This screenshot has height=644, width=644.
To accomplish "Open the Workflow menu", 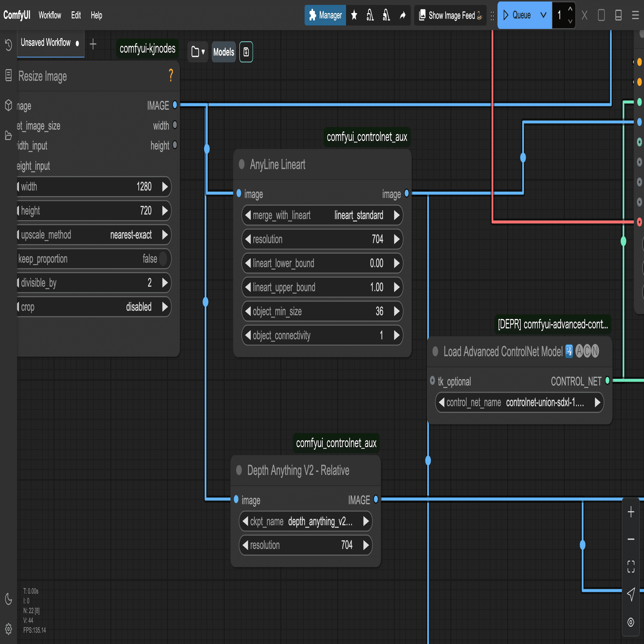I will tap(50, 15).
